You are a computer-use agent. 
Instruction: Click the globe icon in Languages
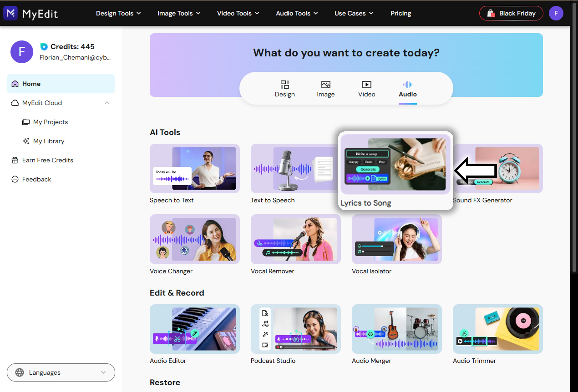tap(19, 372)
